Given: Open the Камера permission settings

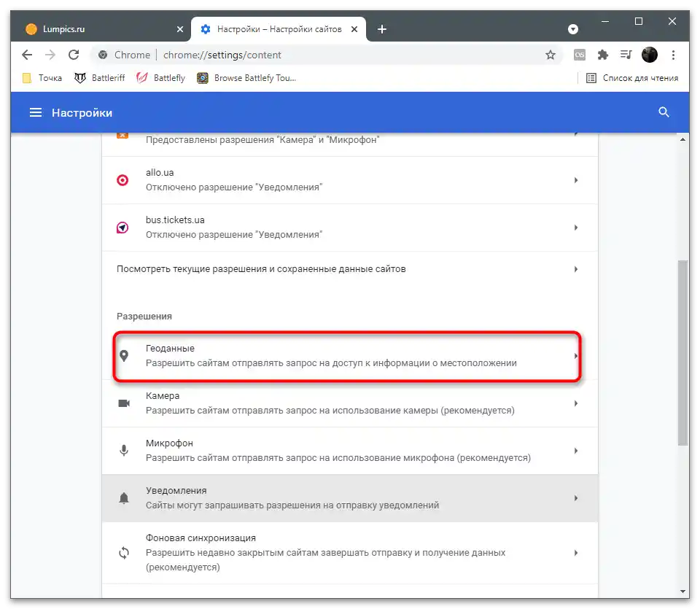Looking at the screenshot, I should point(350,403).
